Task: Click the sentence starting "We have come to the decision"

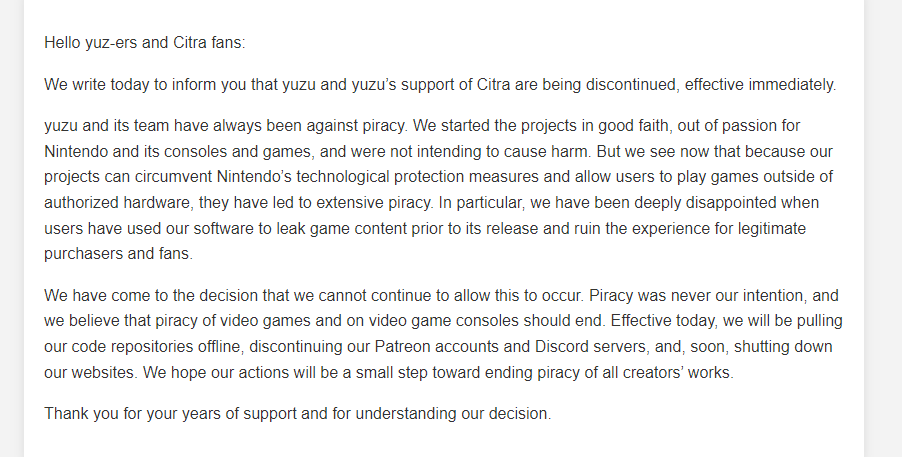Action: tap(314, 296)
